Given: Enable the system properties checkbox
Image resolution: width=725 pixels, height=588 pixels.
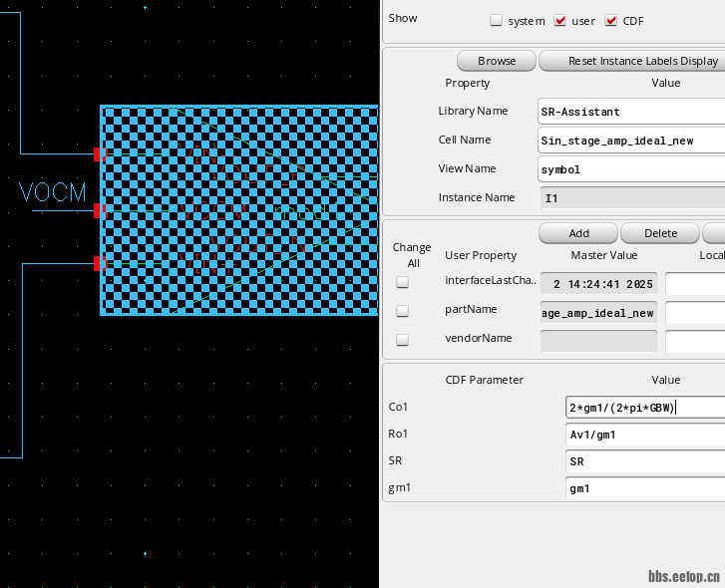Looking at the screenshot, I should click(496, 21).
